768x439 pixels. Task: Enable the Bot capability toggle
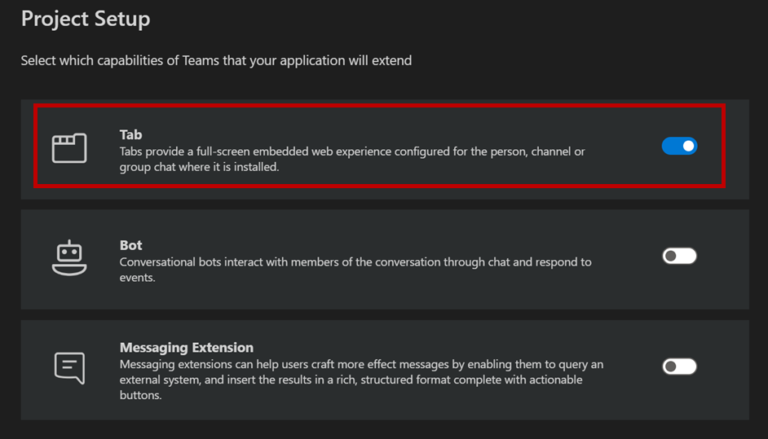[679, 256]
